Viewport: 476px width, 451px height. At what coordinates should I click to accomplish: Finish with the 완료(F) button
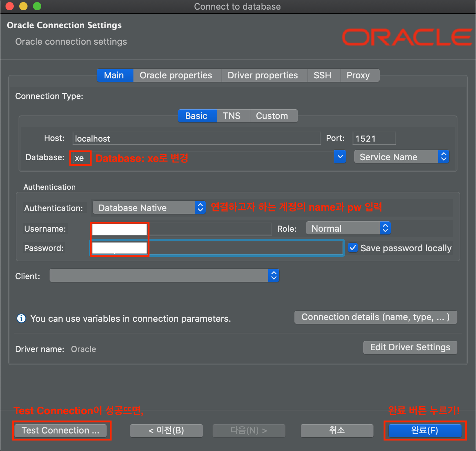coord(425,430)
